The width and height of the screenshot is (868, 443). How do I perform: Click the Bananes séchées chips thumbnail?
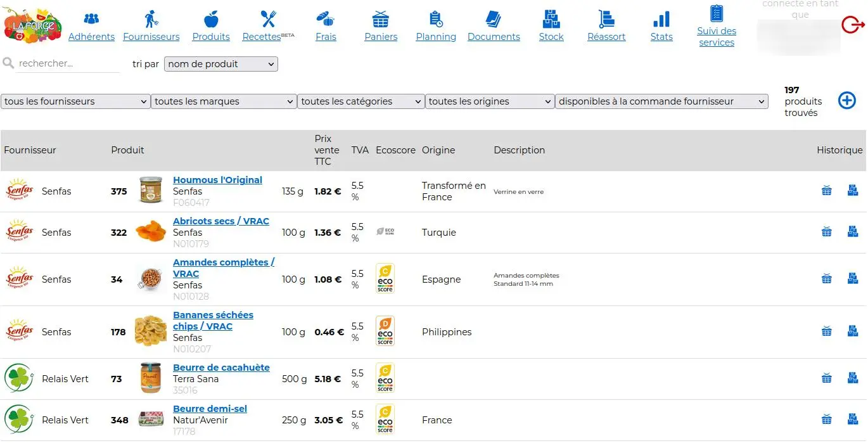point(151,331)
